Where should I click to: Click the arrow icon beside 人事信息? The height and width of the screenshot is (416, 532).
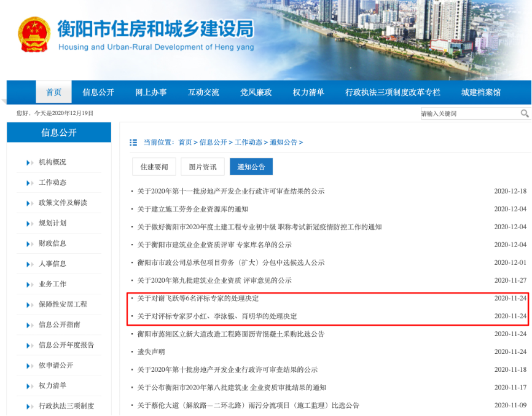tap(29, 264)
